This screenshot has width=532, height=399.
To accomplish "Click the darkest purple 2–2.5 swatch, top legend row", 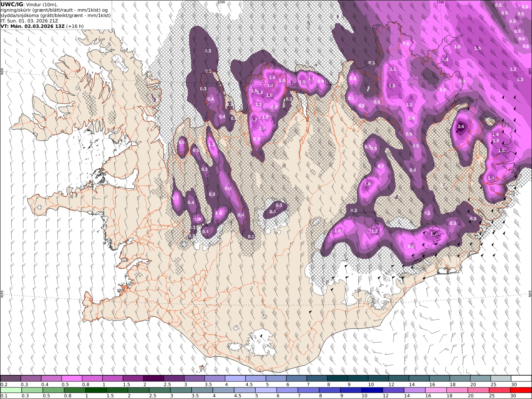I will point(153,378).
